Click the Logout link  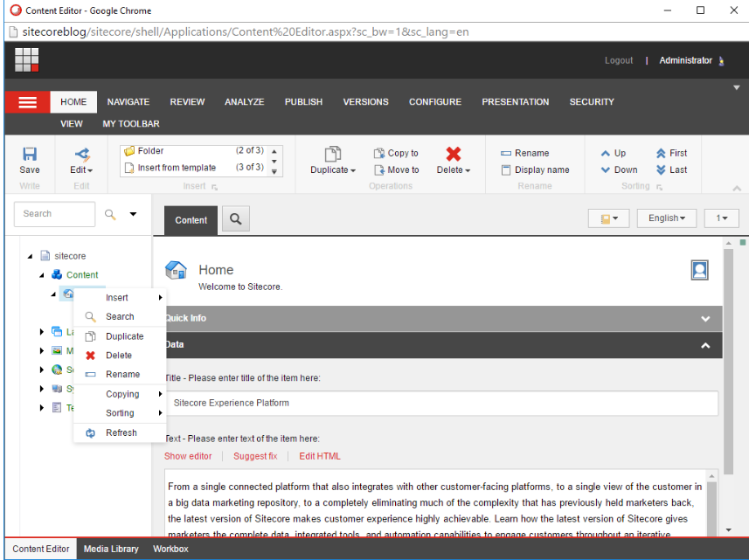[x=619, y=60]
